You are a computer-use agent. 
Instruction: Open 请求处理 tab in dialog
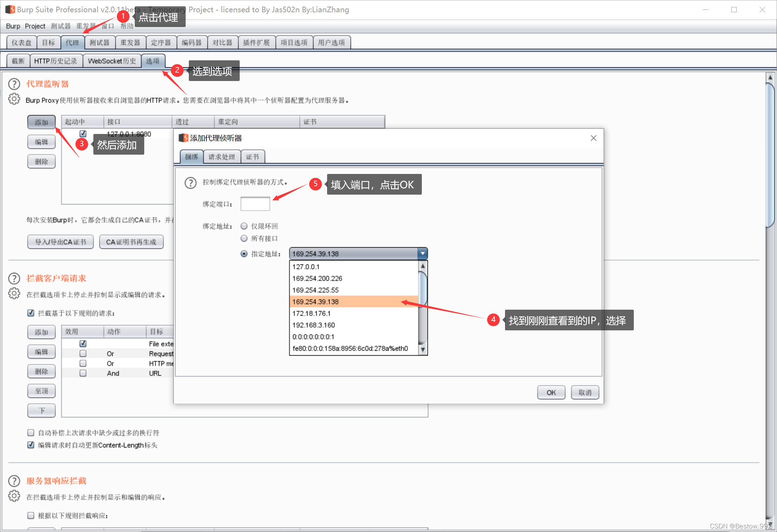[x=222, y=157]
